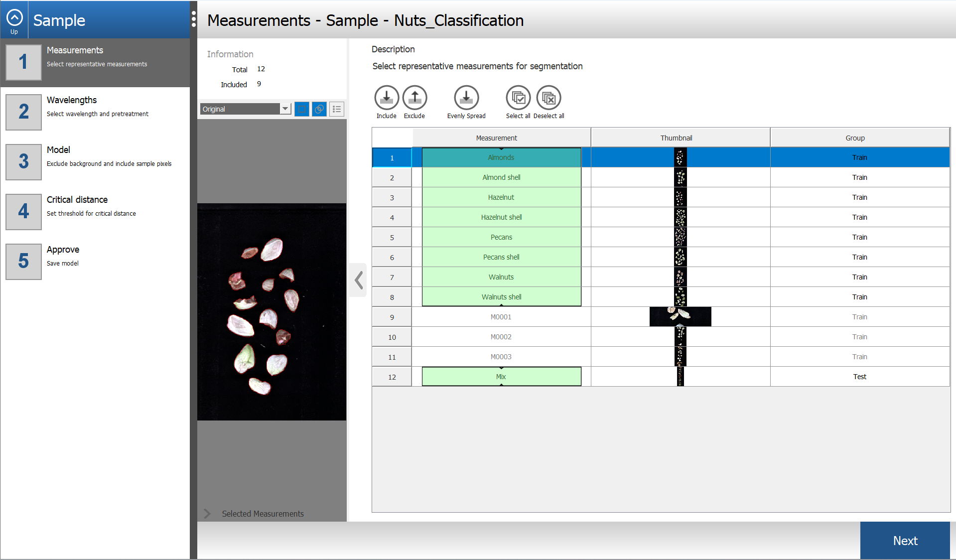956x560 pixels.
Task: Click the Deselect all icon
Action: pyautogui.click(x=548, y=98)
